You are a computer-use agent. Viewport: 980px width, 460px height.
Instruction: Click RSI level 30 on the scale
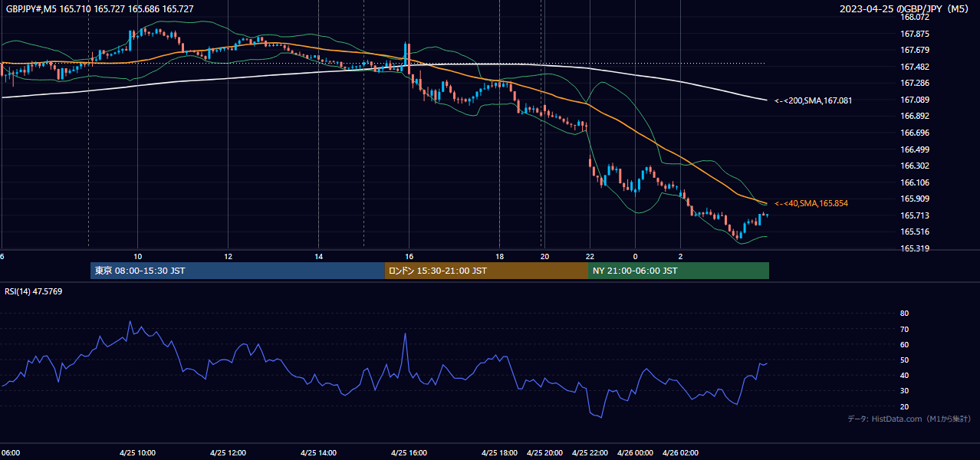click(x=904, y=391)
